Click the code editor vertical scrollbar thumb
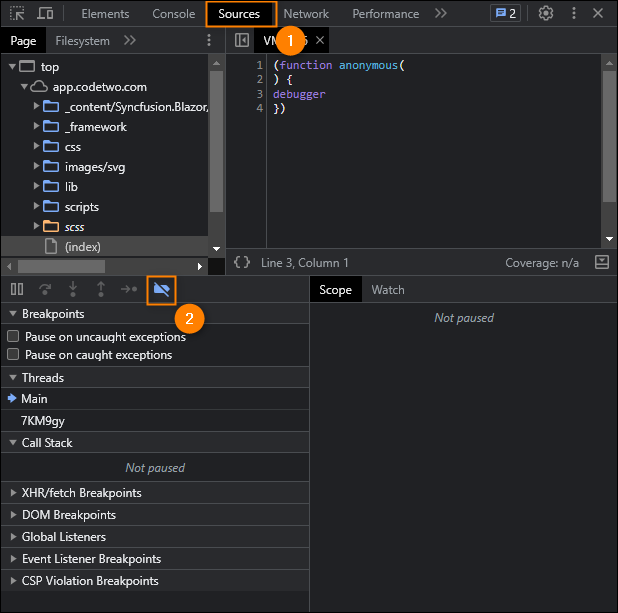The width and height of the screenshot is (618, 613). coord(609,136)
